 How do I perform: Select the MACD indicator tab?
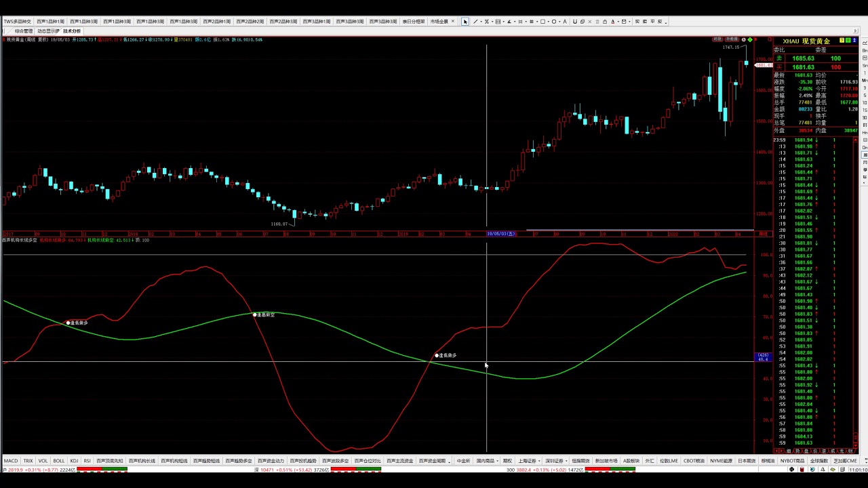(11, 461)
